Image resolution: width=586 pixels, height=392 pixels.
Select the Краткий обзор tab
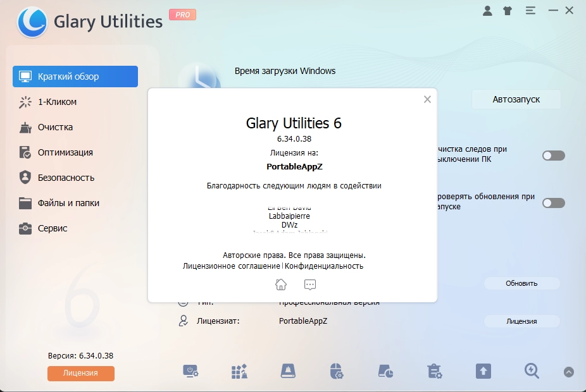point(75,77)
